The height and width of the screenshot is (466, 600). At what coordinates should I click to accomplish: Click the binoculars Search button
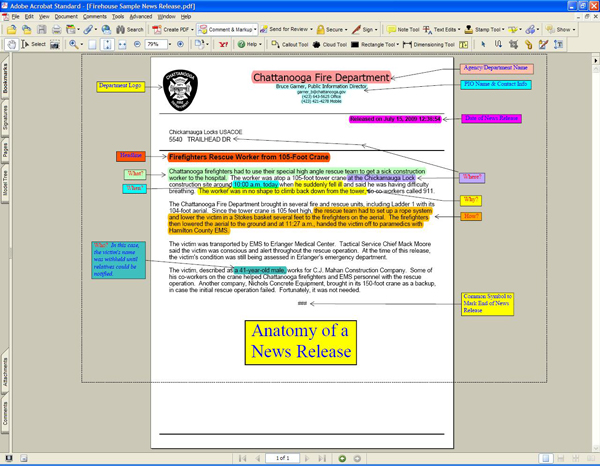click(x=130, y=29)
